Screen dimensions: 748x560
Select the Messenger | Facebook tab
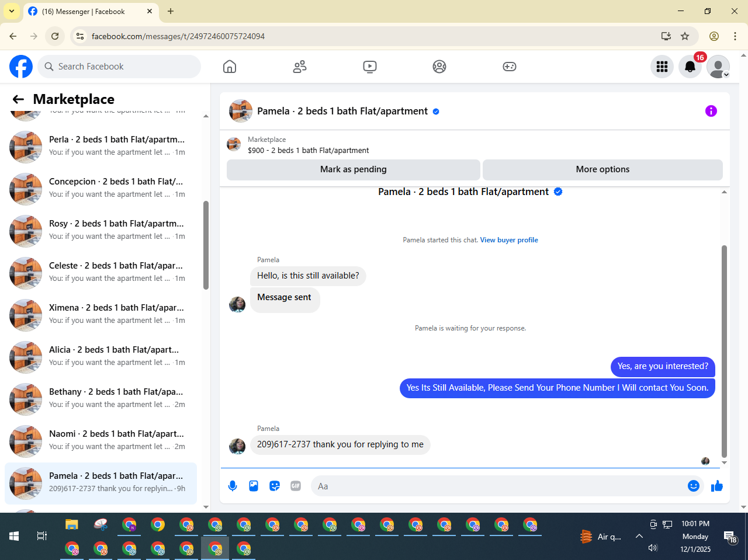click(91, 11)
